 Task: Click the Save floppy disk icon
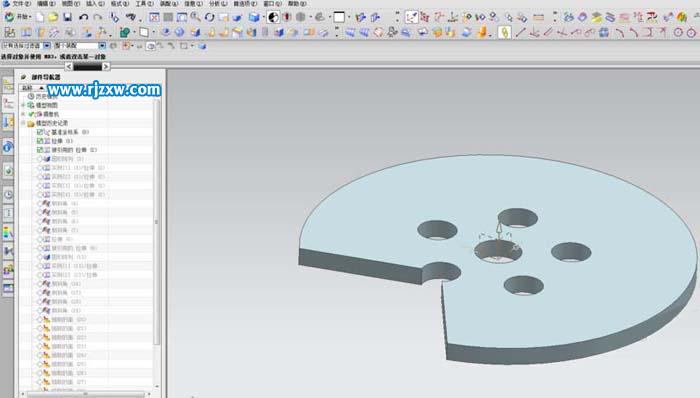click(x=67, y=17)
